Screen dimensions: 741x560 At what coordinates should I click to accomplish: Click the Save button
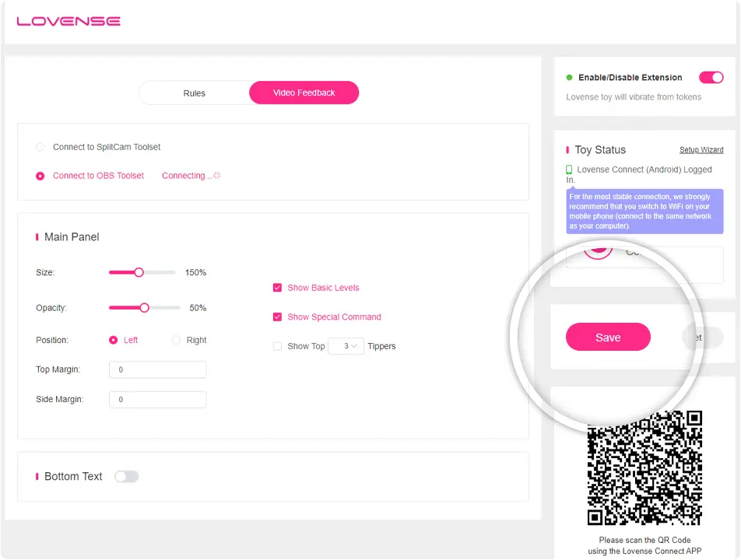click(x=608, y=337)
